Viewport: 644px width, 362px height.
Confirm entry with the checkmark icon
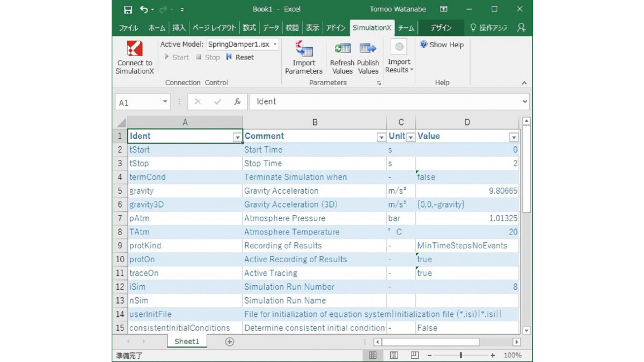point(217,102)
